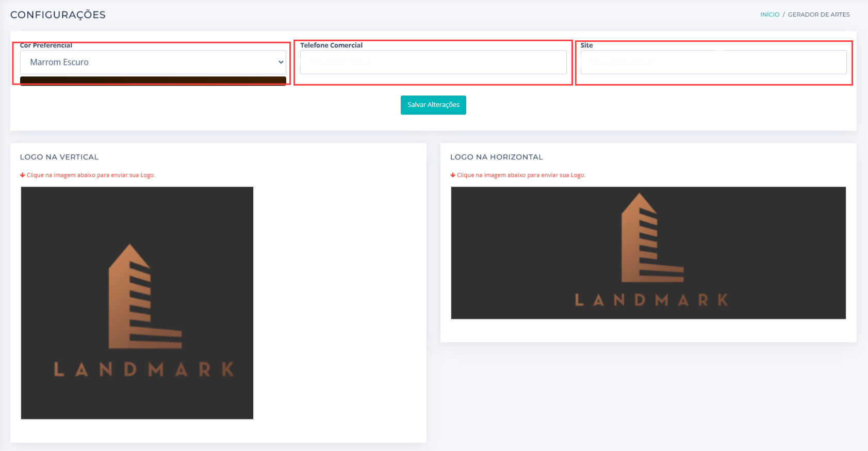Select the LOGO NA VERTICAL panel heading
The width and height of the screenshot is (868, 451).
pos(59,157)
